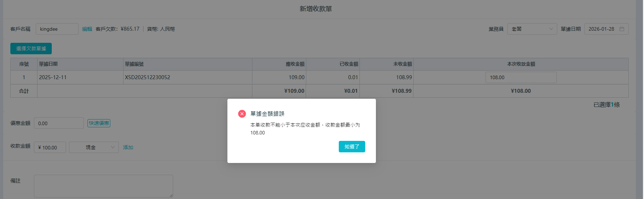The height and width of the screenshot is (199, 644).
Task: Click the 選擇欠款單據 button
Action: pyautogui.click(x=31, y=49)
